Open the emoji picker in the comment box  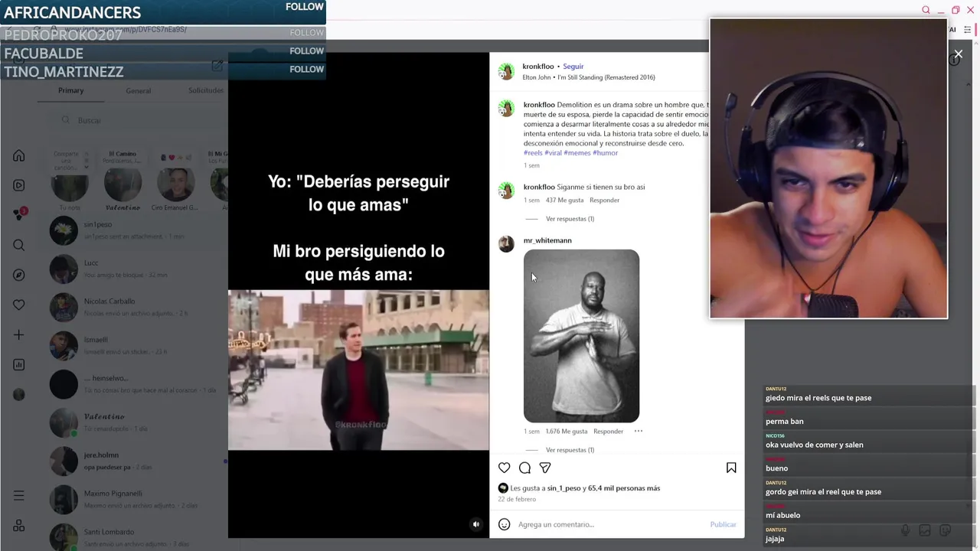pos(504,524)
